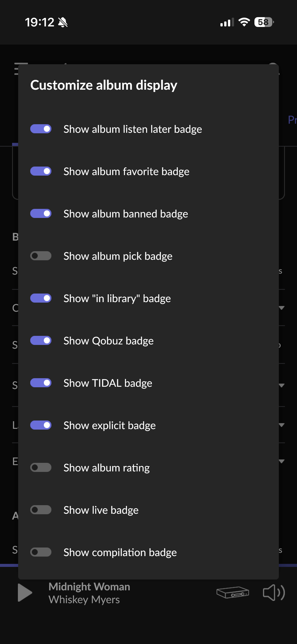Tap Whiskey Myers artist name
This screenshot has width=297, height=644.
(x=84, y=600)
